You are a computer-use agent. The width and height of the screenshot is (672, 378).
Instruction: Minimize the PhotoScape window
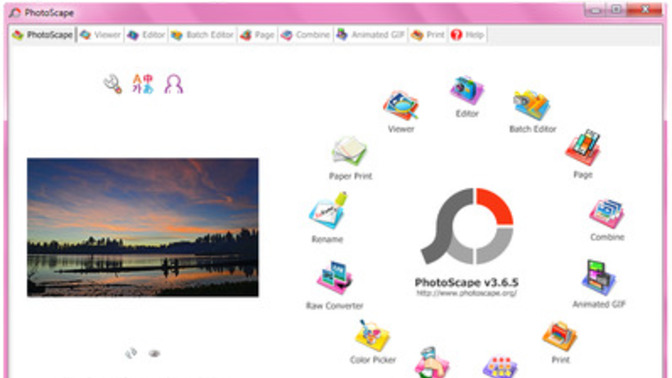[x=596, y=10]
